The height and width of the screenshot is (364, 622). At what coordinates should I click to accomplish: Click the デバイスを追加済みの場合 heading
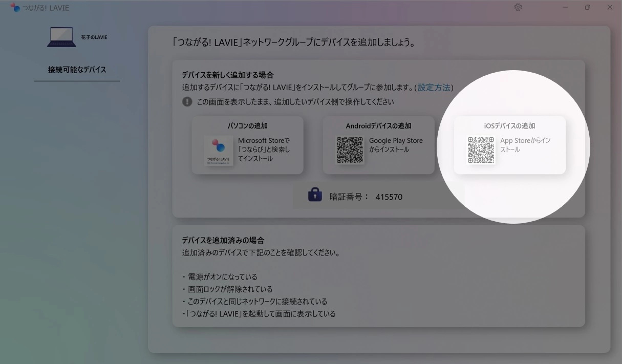click(x=223, y=240)
